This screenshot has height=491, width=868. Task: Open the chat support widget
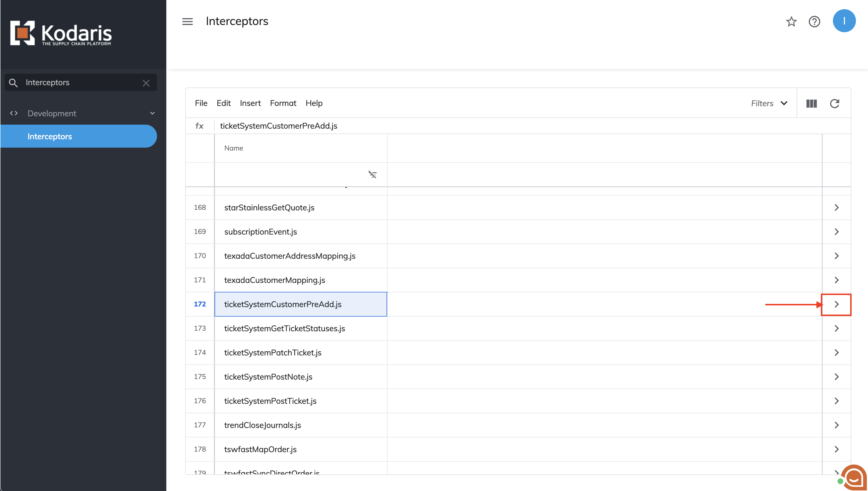[x=854, y=477]
